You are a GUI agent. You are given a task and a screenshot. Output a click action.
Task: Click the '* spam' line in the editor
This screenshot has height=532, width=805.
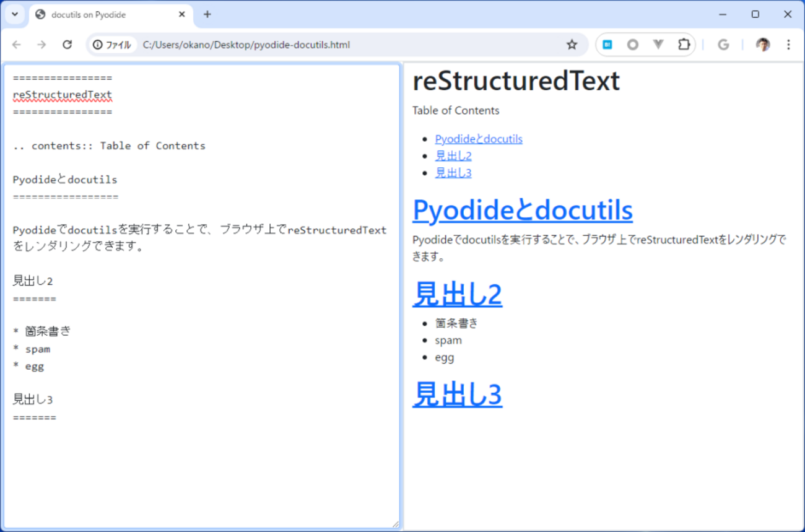pyautogui.click(x=32, y=349)
